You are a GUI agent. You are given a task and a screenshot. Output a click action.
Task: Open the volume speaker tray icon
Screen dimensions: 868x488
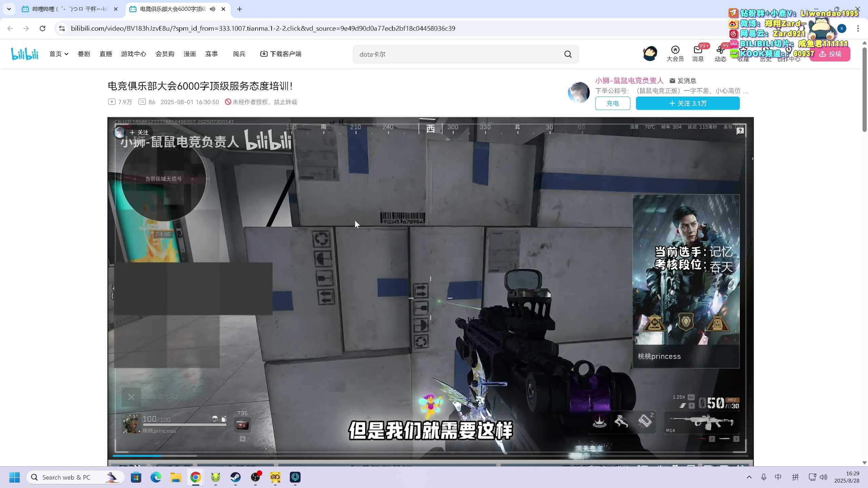pyautogui.click(x=823, y=477)
